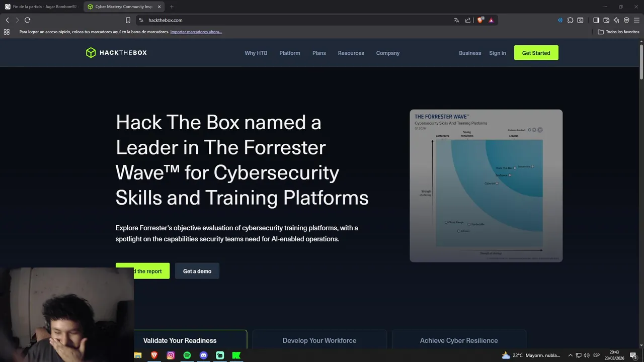Open Discord from the taskbar
This screenshot has height=362, width=644.
pyautogui.click(x=203, y=355)
